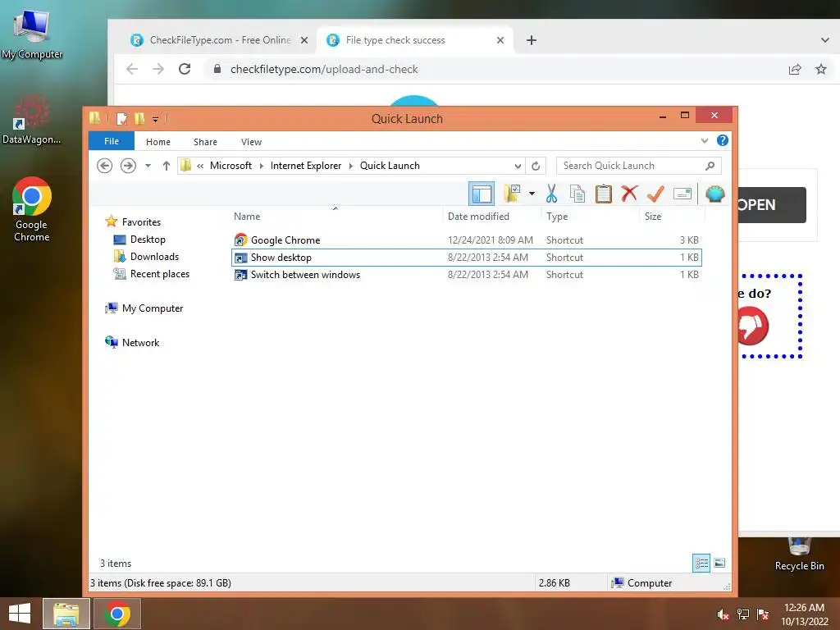The width and height of the screenshot is (840, 630).
Task: Click Microsoft in address breadcrumb
Action: click(x=231, y=166)
